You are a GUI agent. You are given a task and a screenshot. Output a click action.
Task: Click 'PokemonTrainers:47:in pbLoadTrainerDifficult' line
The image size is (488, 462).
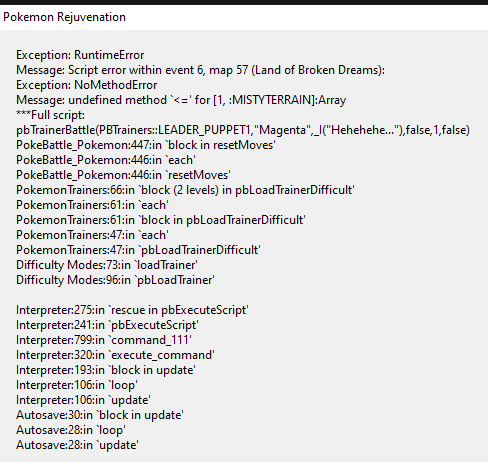pyautogui.click(x=138, y=250)
